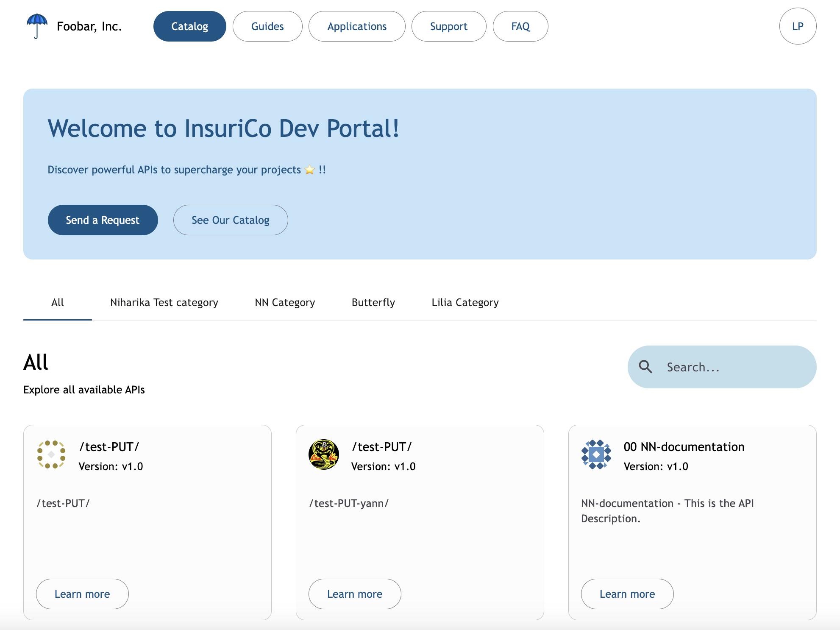Click Learn more on 00 NN-documentation card
Screen dimensions: 840x630
627,594
